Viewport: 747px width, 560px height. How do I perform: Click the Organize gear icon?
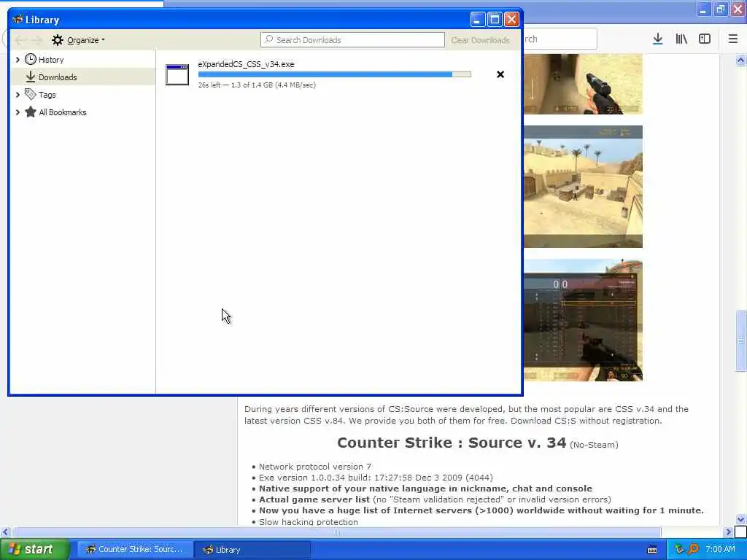pyautogui.click(x=57, y=40)
